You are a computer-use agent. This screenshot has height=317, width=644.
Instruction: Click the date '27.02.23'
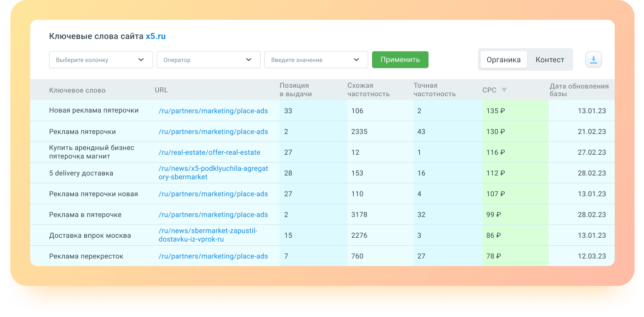click(592, 152)
